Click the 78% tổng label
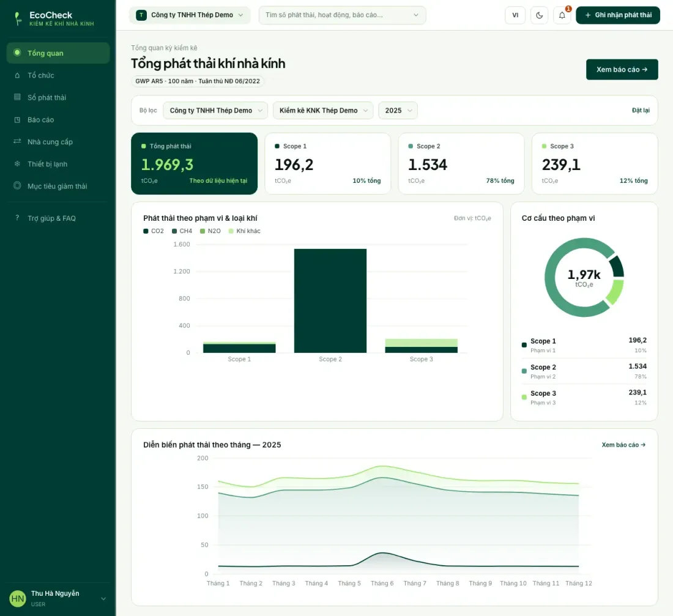Image resolution: width=673 pixels, height=616 pixels. coord(500,180)
